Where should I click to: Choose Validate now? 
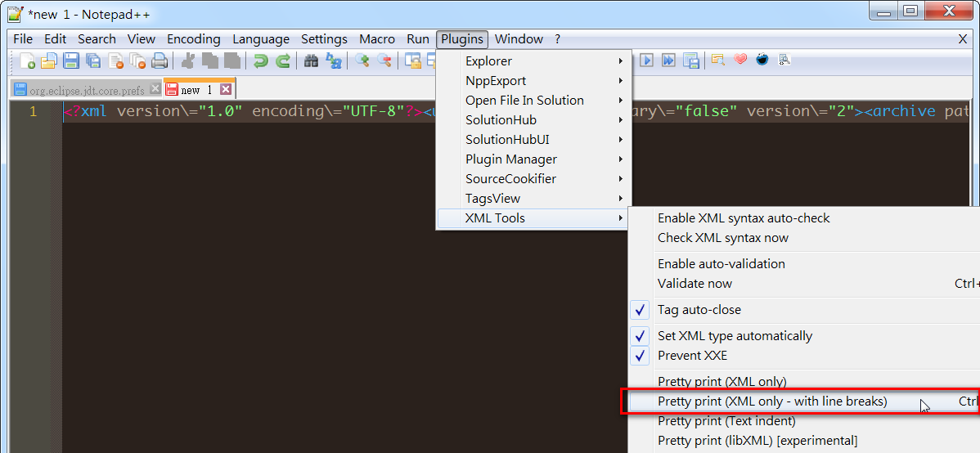[x=803, y=284]
